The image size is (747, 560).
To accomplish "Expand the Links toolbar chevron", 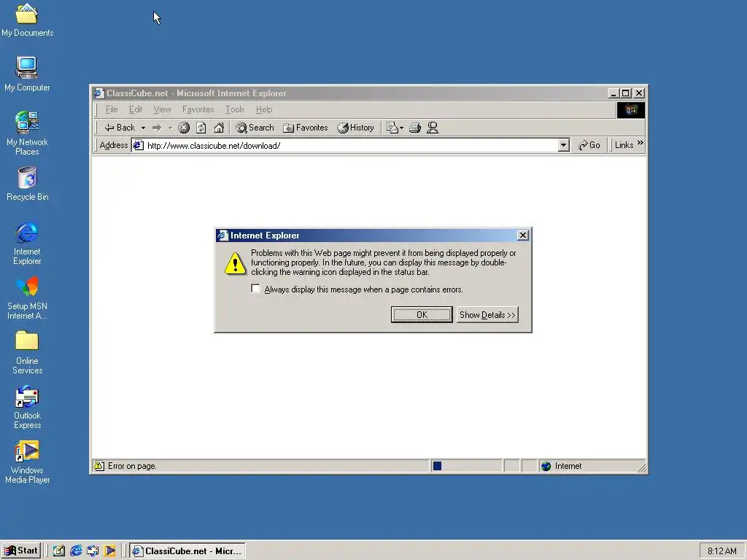I will pyautogui.click(x=640, y=142).
